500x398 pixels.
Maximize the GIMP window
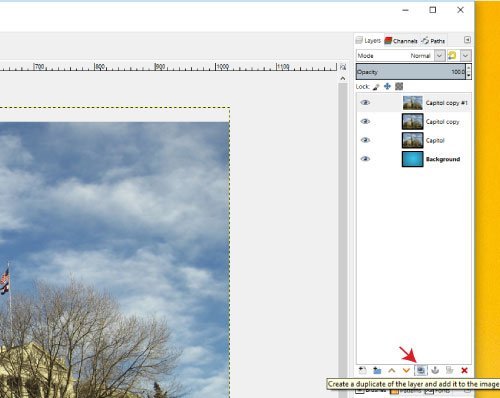(433, 10)
